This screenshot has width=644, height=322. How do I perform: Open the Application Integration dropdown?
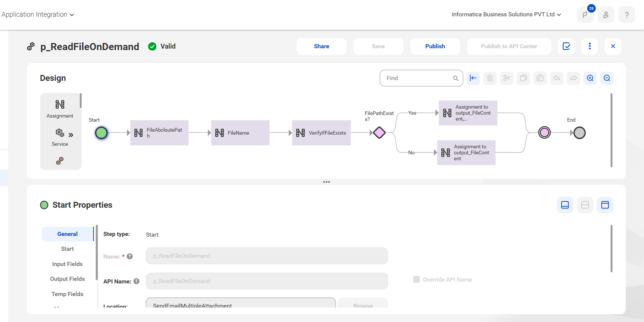[x=38, y=14]
